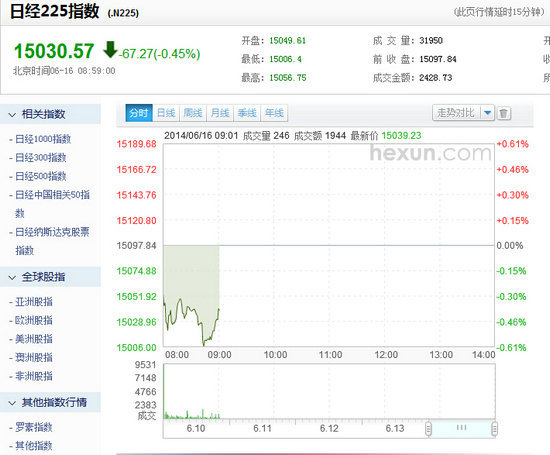
Task: Click the 走势对比 compare button
Action: pos(456,113)
